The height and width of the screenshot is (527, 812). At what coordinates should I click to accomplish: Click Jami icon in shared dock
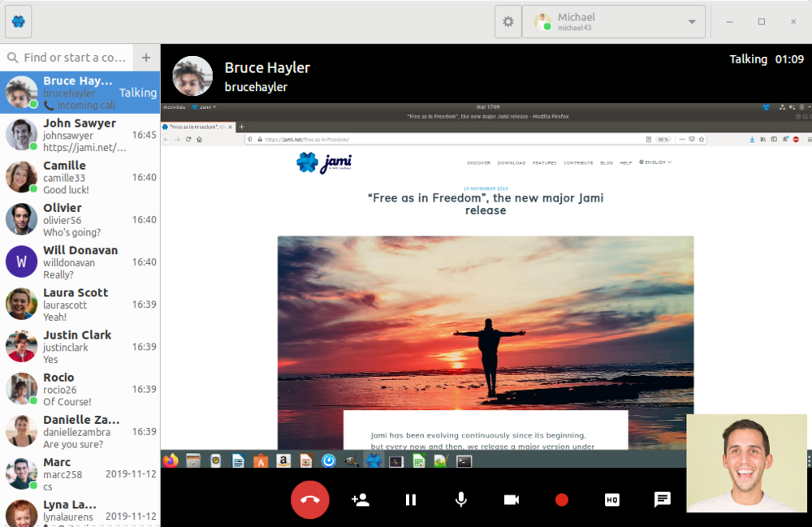374,460
